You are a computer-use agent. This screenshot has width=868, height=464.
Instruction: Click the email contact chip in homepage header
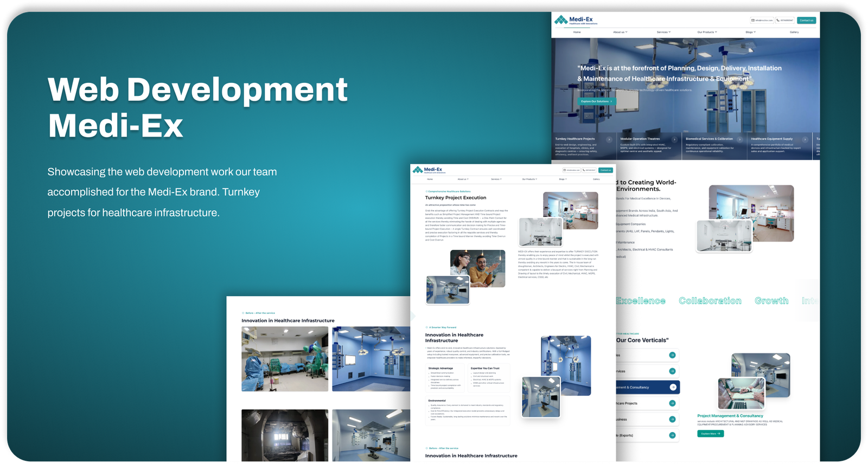(762, 20)
